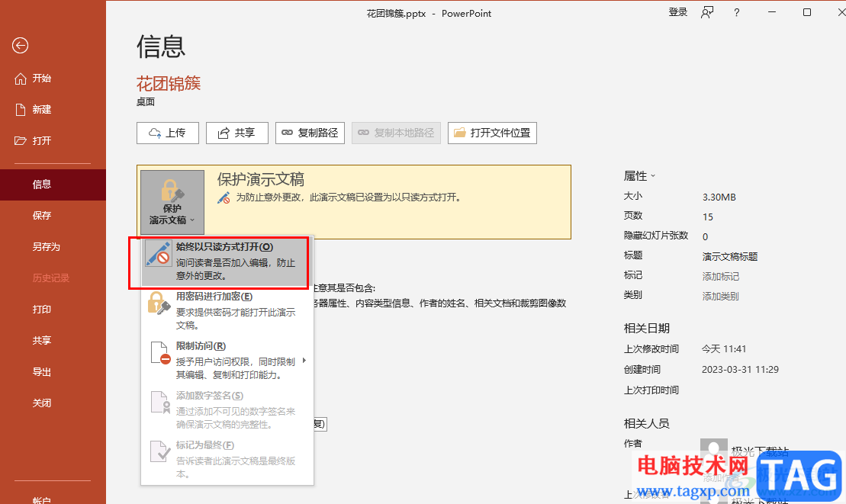Click the submenu arrow beside 限制访问
Image resolution: width=846 pixels, height=504 pixels.
304,361
